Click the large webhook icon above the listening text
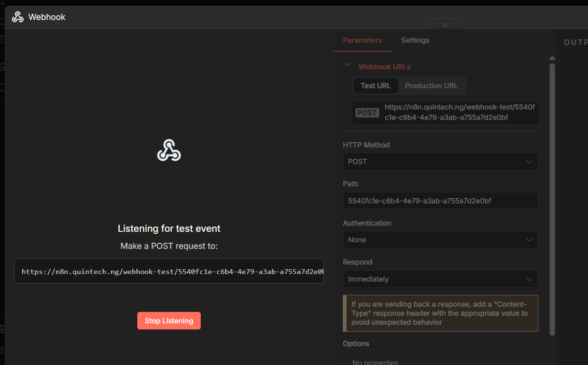The width and height of the screenshot is (588, 365). pos(169,150)
